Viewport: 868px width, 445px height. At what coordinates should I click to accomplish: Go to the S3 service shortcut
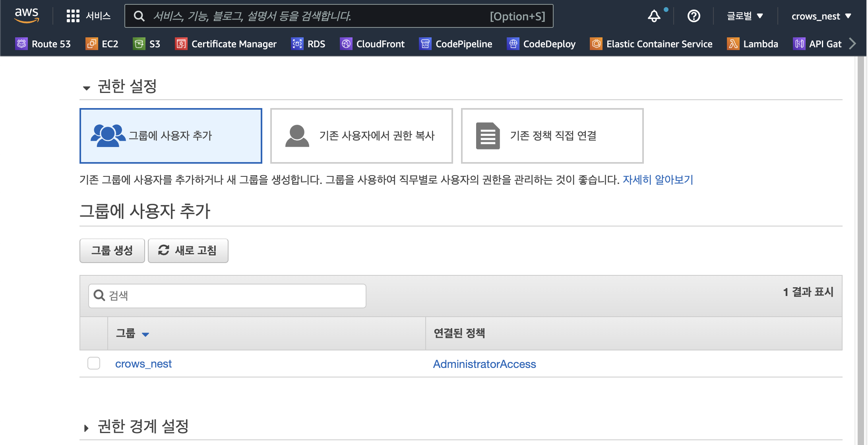147,44
